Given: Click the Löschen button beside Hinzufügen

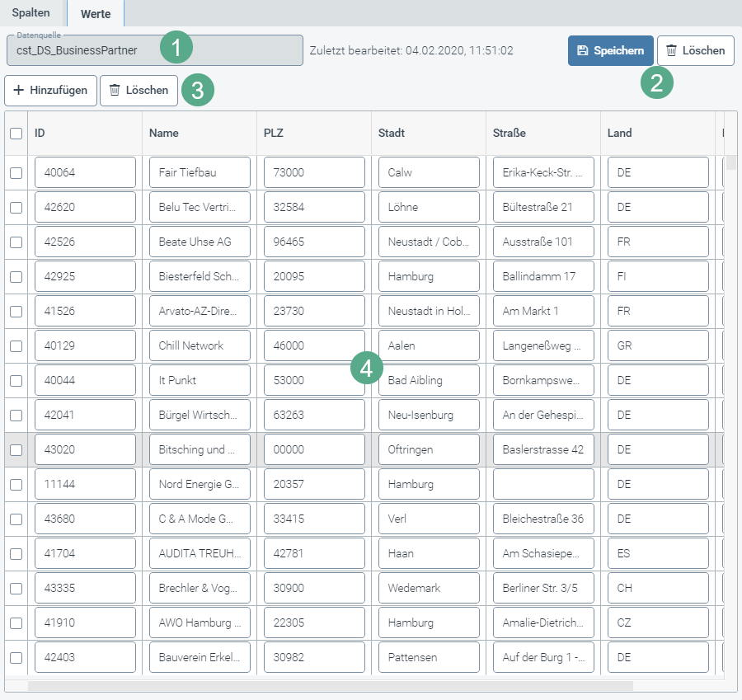Looking at the screenshot, I should [139, 91].
